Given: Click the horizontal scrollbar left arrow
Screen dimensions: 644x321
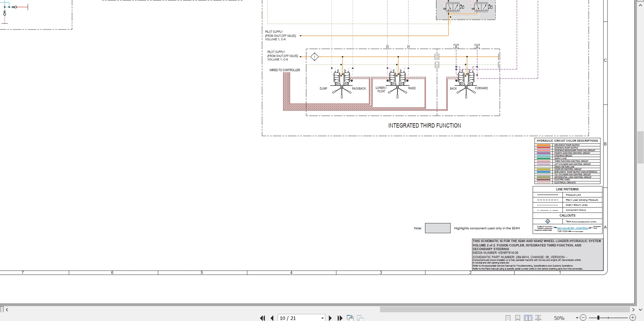Looking at the screenshot, I should (7, 310).
